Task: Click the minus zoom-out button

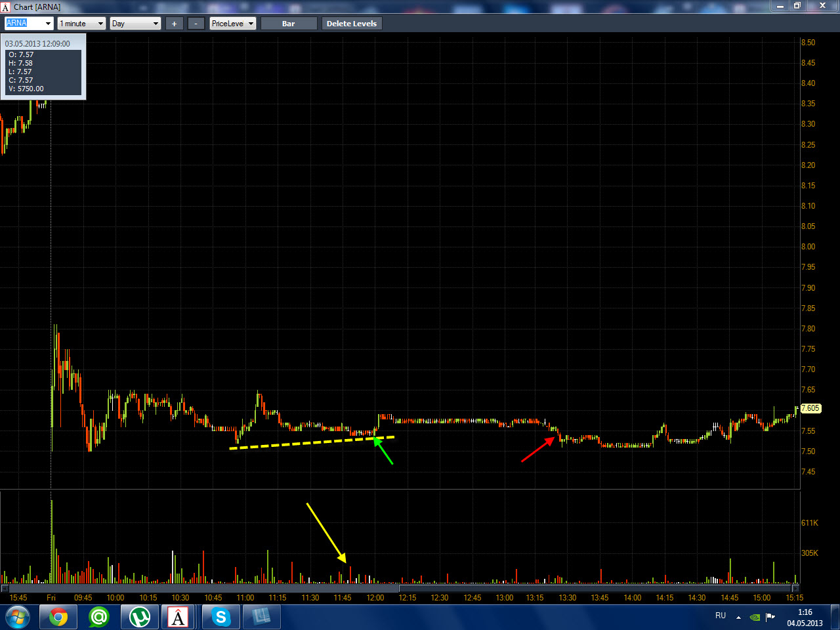Action: tap(196, 24)
